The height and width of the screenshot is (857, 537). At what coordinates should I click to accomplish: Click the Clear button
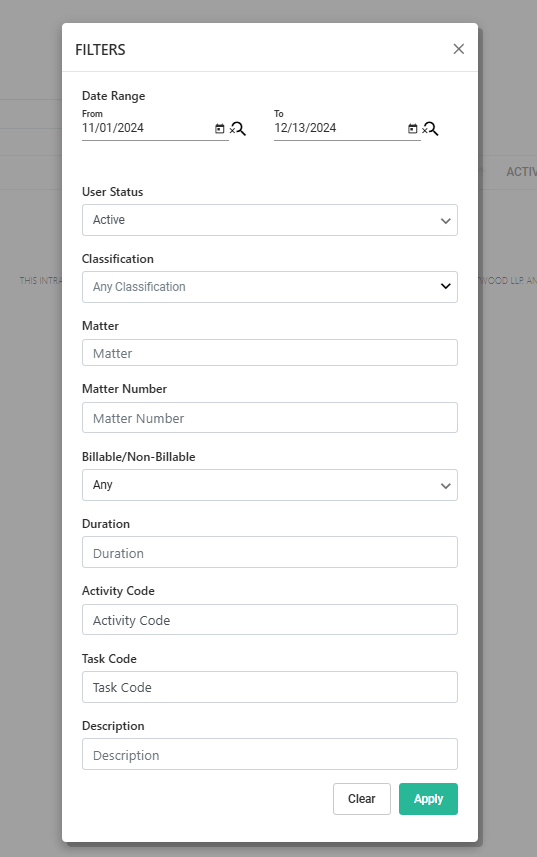click(362, 799)
